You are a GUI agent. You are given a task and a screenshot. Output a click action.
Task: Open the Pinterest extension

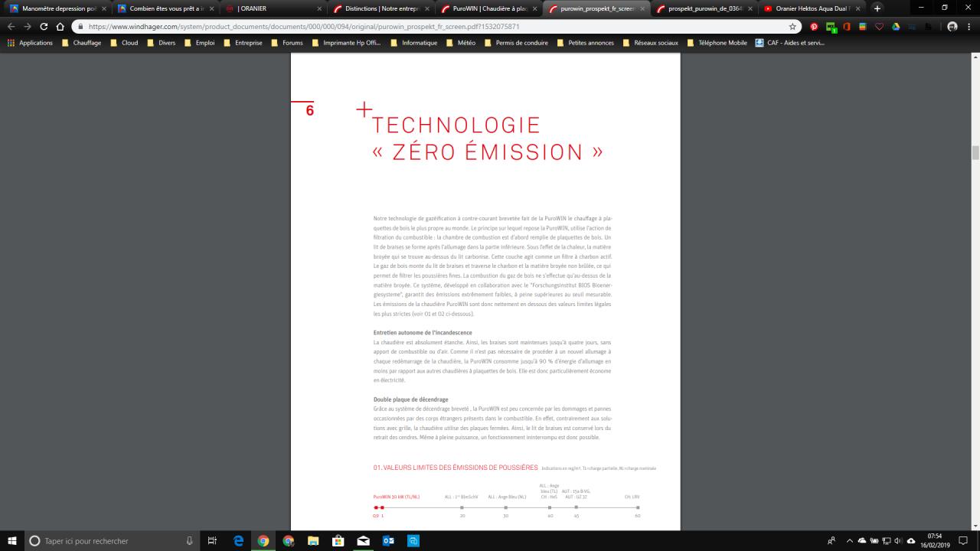pyautogui.click(x=814, y=26)
